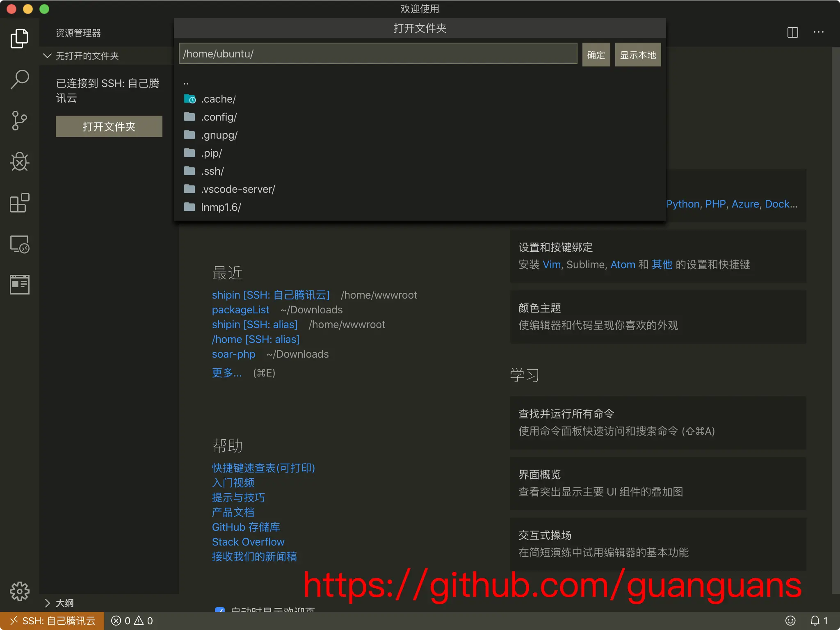
Task: Select the lnmp1.6/ folder entry
Action: coord(221,207)
